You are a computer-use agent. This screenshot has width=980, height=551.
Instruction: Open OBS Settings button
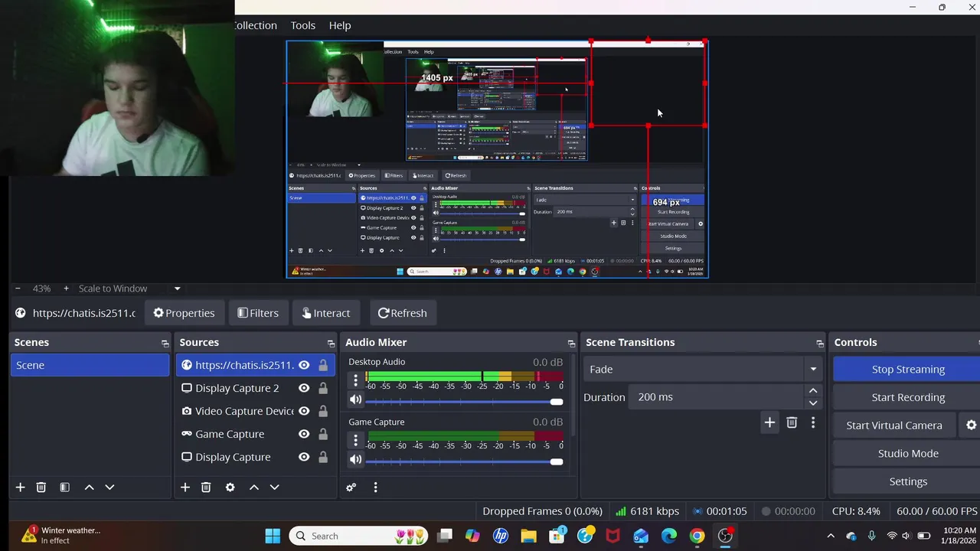908,481
